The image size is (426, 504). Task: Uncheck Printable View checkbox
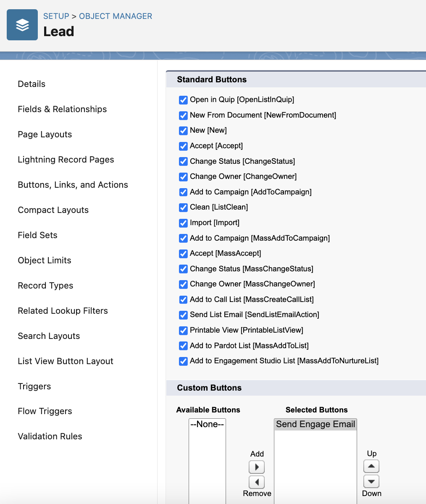tap(183, 331)
